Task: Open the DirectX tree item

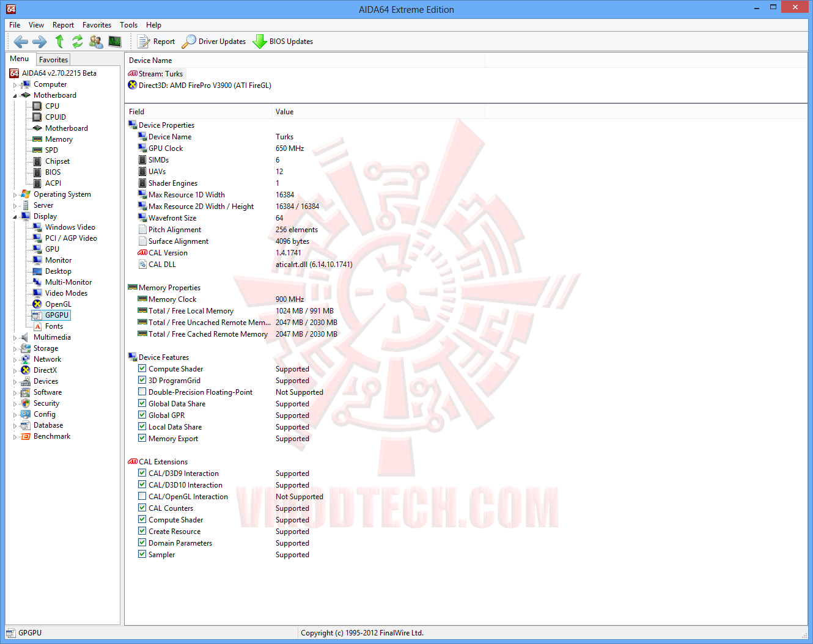Action: pos(45,370)
